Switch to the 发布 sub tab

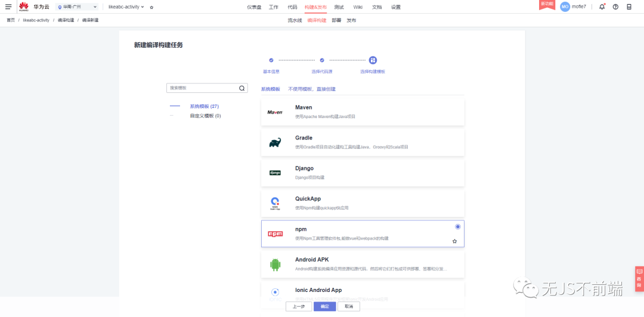(351, 20)
